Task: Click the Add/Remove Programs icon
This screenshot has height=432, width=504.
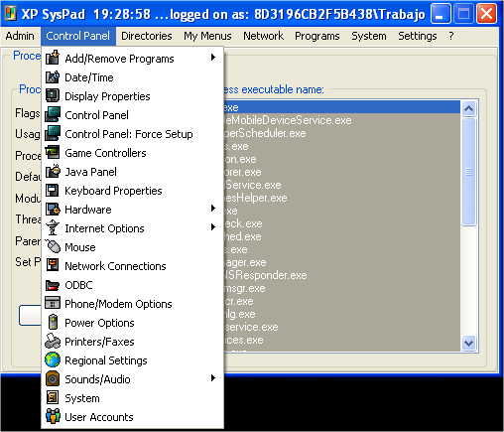Action: (x=53, y=58)
